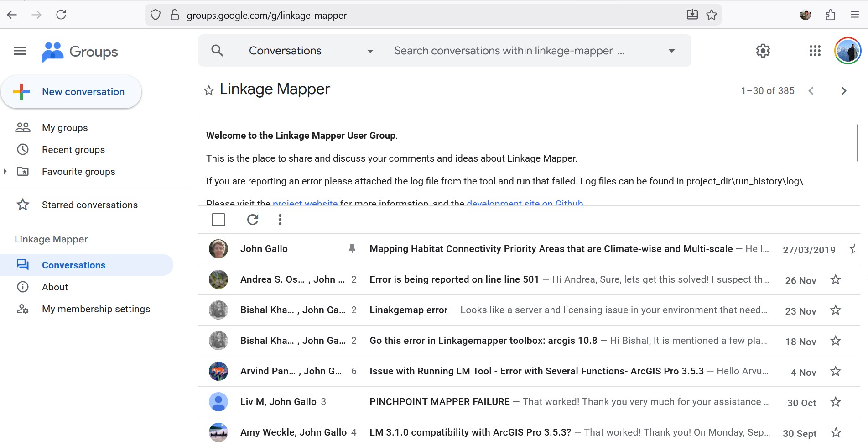Click the search magnifier icon
The height and width of the screenshot is (447, 868).
tap(218, 51)
